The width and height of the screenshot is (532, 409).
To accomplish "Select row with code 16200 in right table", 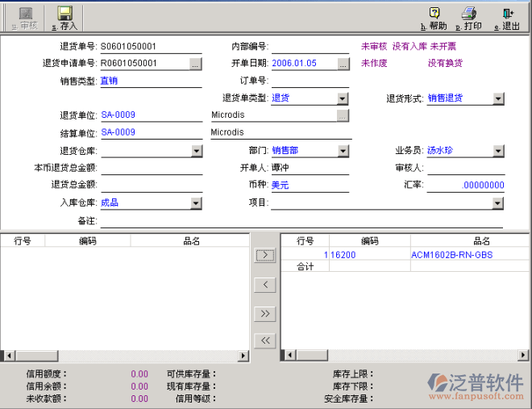I will tap(369, 255).
